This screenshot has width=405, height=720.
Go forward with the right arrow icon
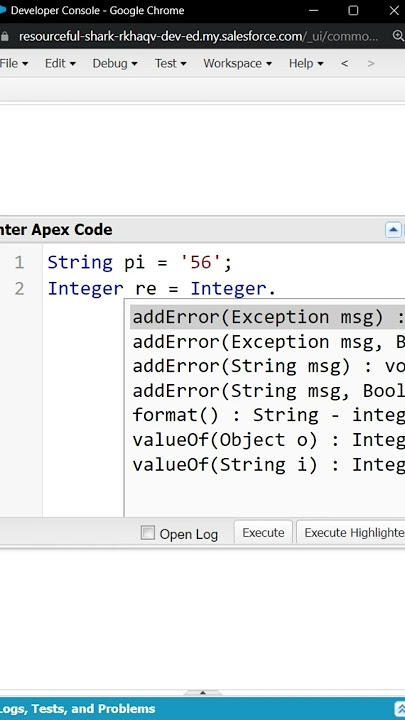[x=371, y=63]
